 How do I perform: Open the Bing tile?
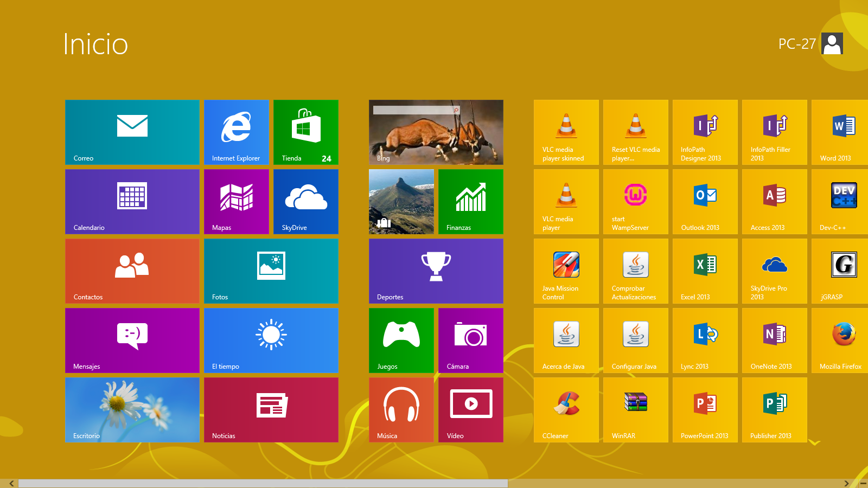click(436, 132)
